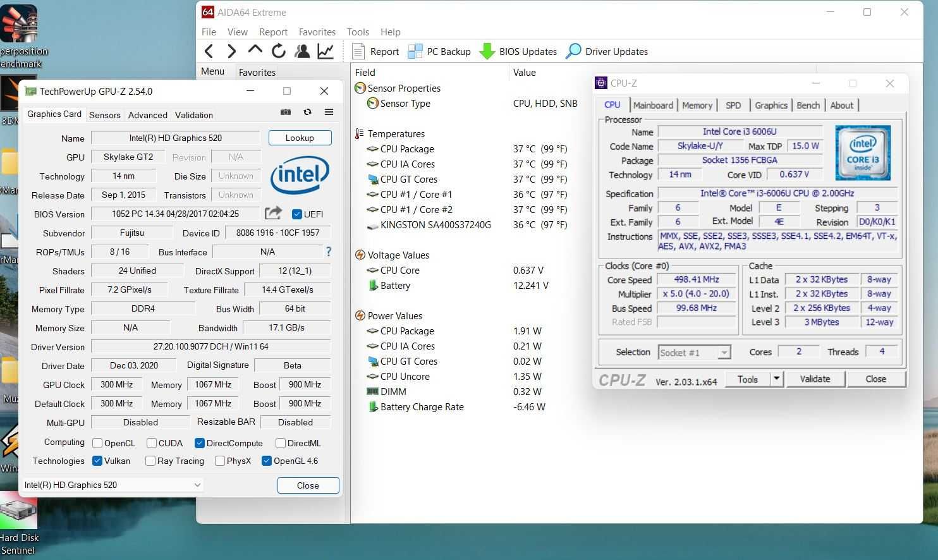Open CPU-Z Socket #1 selection dropdown
Screen dimensions: 938x560
coord(694,353)
